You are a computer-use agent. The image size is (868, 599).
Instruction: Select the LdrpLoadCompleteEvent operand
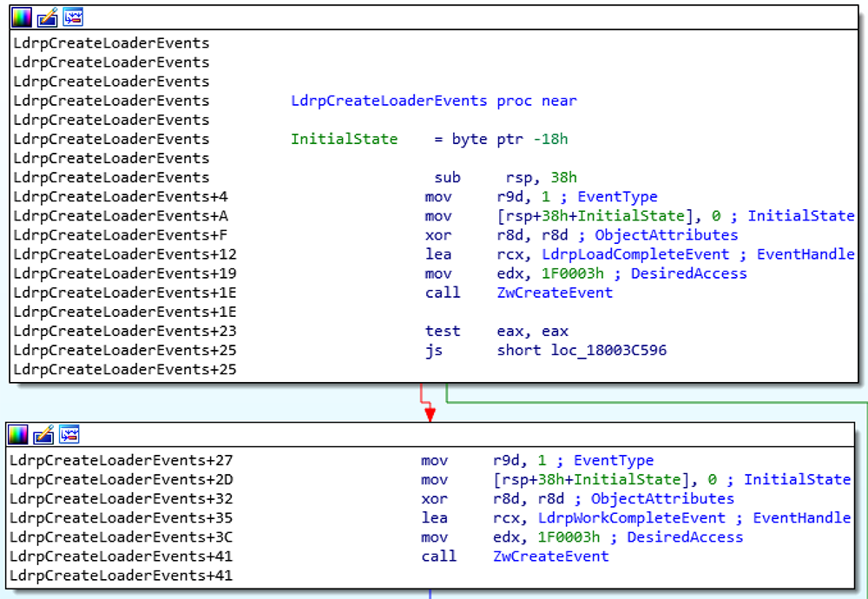point(635,254)
